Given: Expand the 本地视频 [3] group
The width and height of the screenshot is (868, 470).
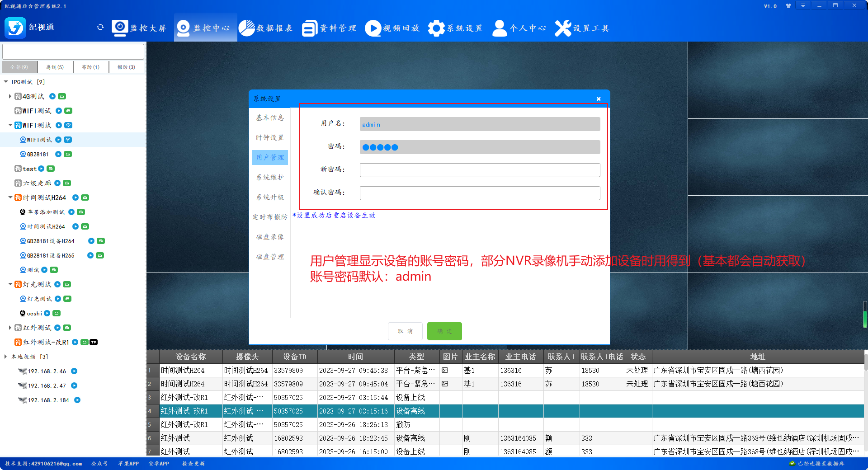Looking at the screenshot, I should (x=5, y=357).
